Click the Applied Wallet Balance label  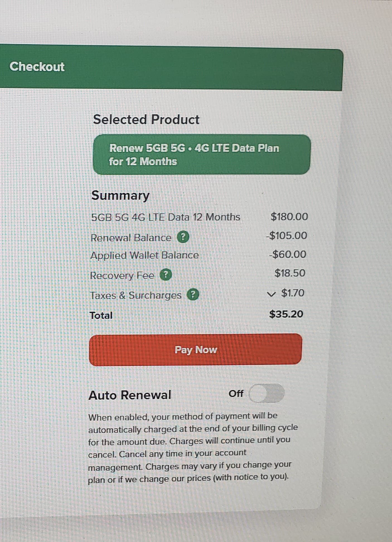144,255
